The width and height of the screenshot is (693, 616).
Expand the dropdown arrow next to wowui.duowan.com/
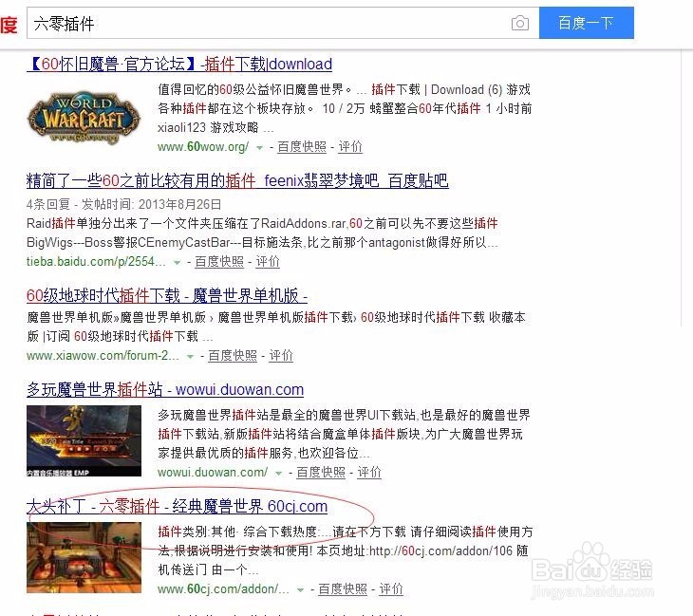point(278,474)
